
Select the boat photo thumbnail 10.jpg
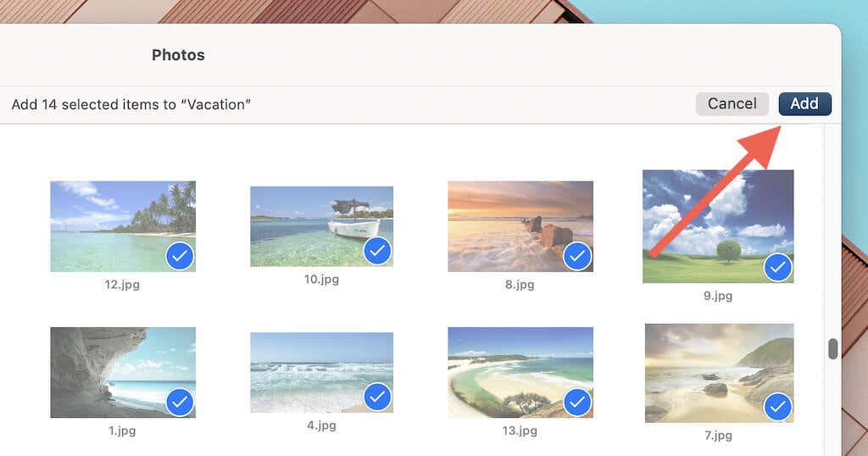pyautogui.click(x=321, y=226)
